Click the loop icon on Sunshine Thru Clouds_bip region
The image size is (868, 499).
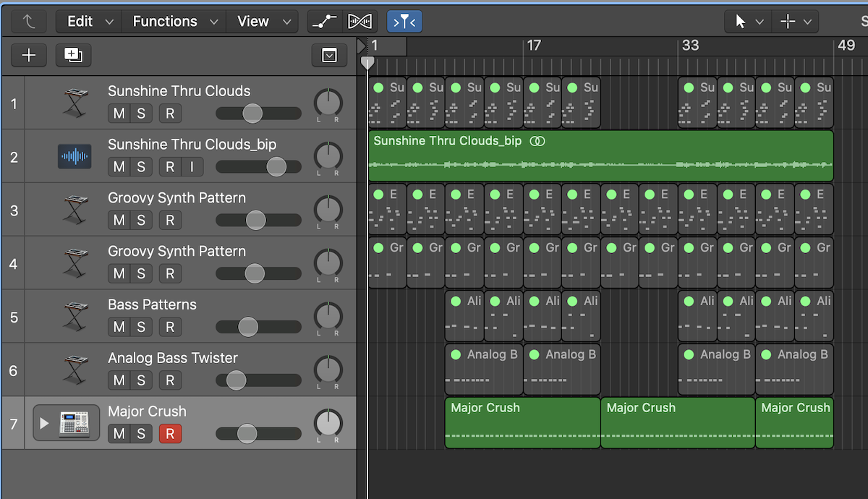[x=537, y=141]
